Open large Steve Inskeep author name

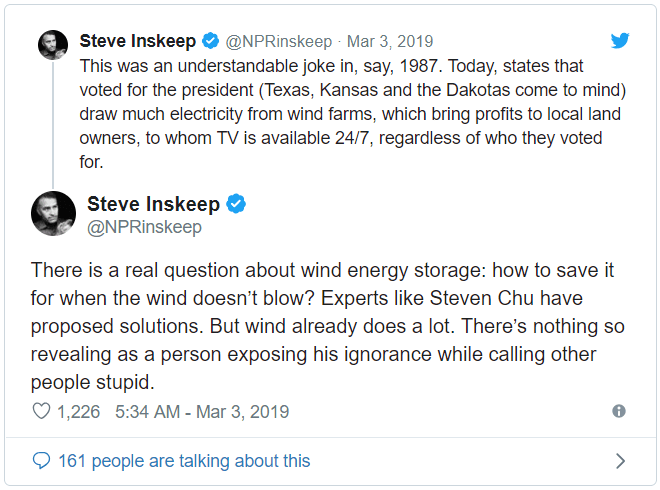[153, 204]
